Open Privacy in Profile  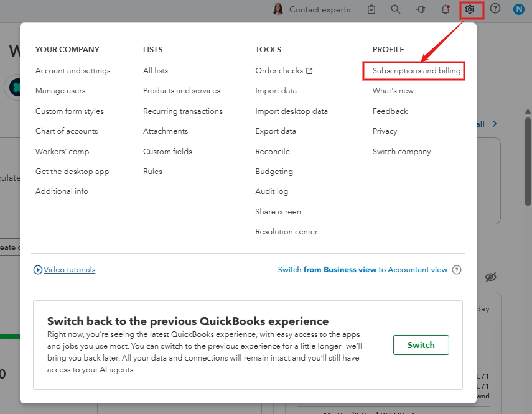point(385,131)
